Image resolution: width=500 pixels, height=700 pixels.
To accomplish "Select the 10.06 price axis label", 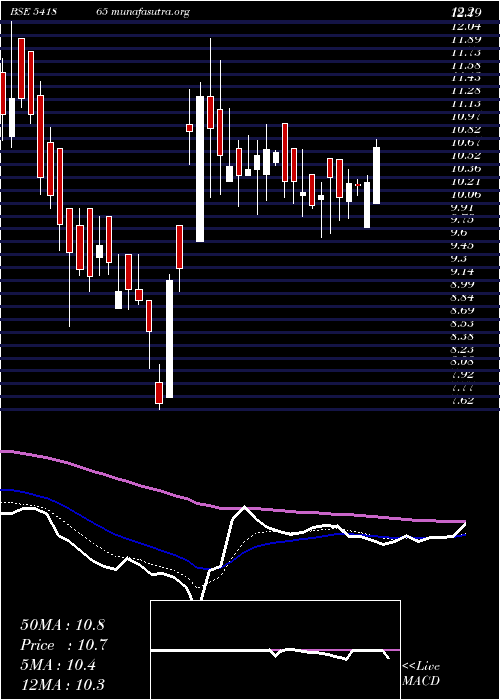I will tap(466, 195).
